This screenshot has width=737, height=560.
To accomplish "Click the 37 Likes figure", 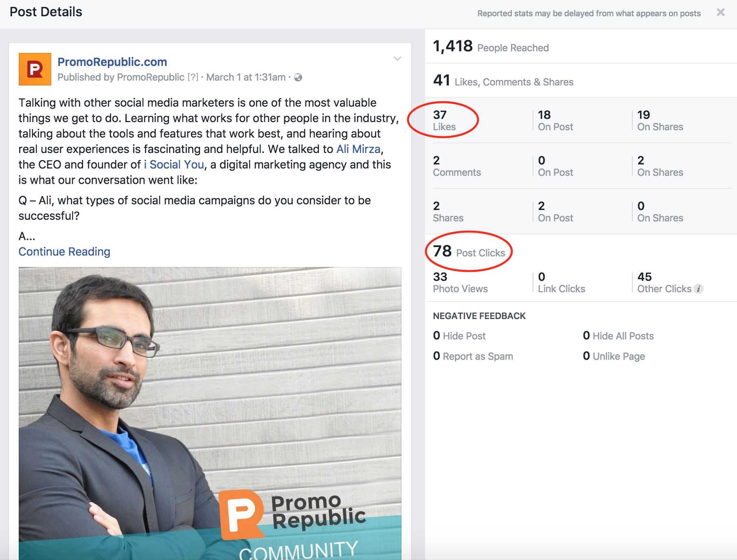I will pyautogui.click(x=444, y=120).
